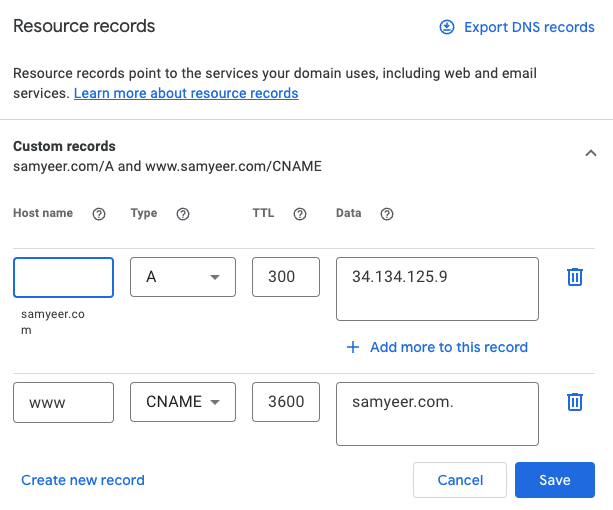The width and height of the screenshot is (613, 510).
Task: Click the Host name field containing www
Action: 64,402
